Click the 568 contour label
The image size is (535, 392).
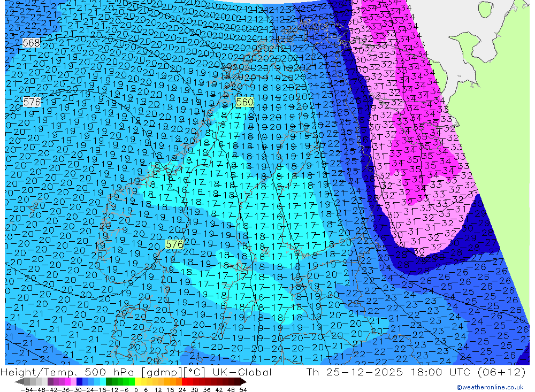(x=32, y=43)
